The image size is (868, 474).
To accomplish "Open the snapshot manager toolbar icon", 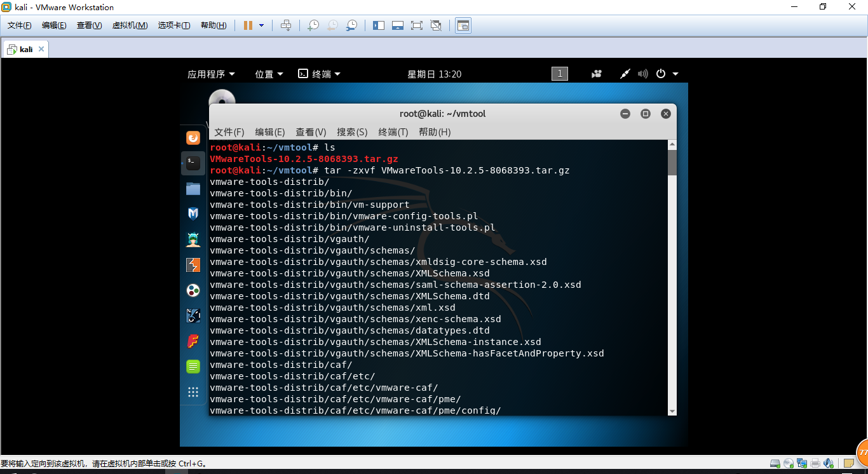I will 351,25.
